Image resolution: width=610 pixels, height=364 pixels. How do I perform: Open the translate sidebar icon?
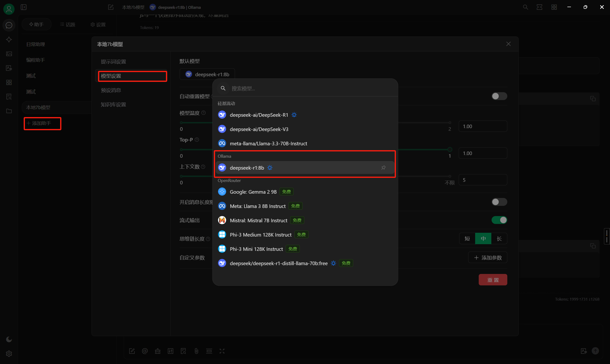(x=9, y=68)
